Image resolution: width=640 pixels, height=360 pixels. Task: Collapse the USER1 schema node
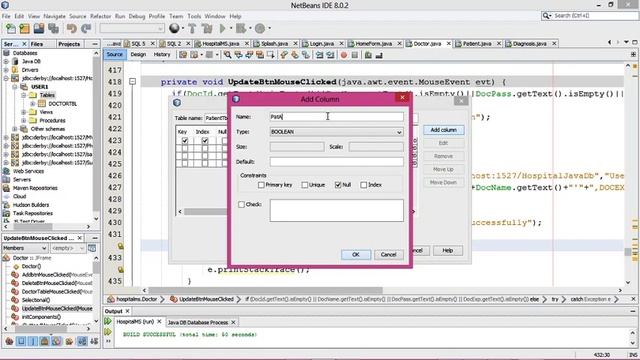click(15, 87)
